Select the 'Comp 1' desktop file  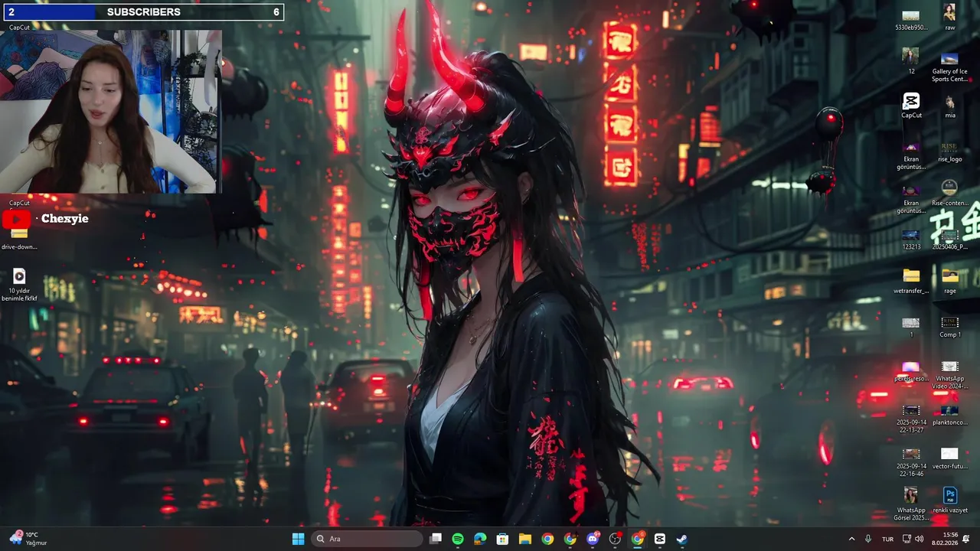click(x=949, y=327)
